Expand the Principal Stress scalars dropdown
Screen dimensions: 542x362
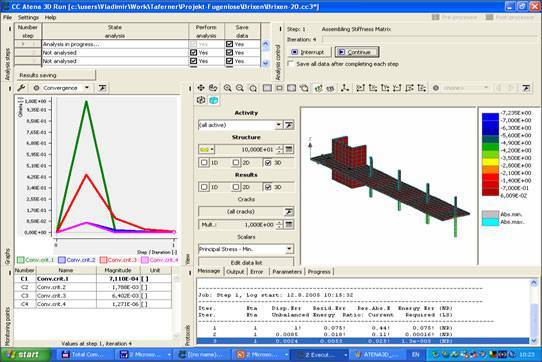289,249
